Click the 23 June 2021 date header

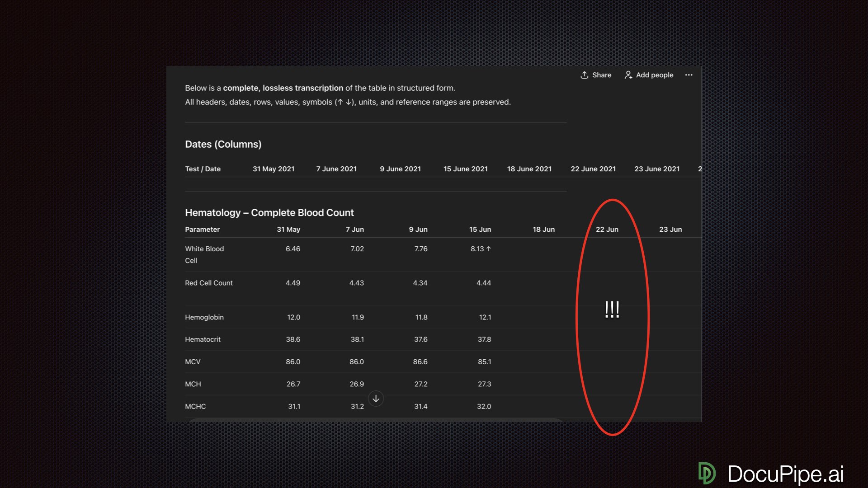(656, 169)
